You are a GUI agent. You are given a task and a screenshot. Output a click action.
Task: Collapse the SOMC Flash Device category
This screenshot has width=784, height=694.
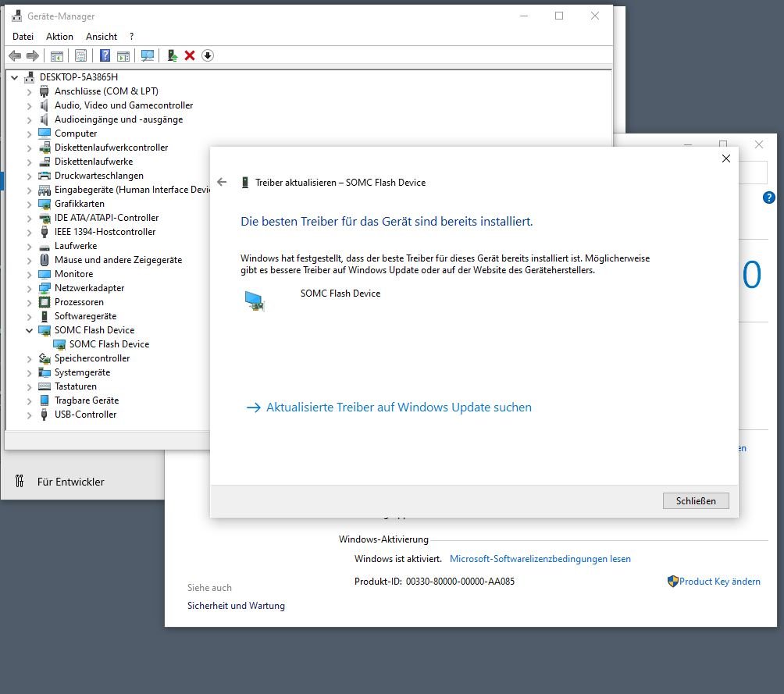pos(29,330)
